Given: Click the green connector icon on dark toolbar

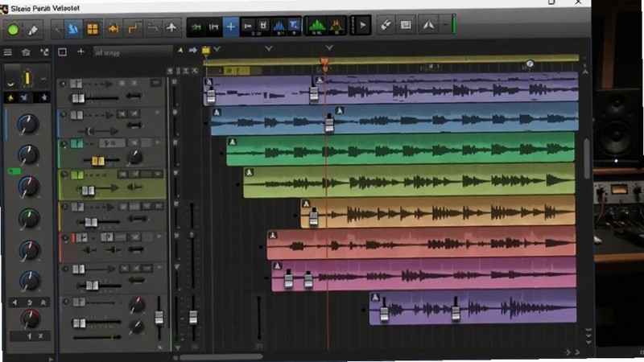Looking at the screenshot, I should tap(196, 27).
